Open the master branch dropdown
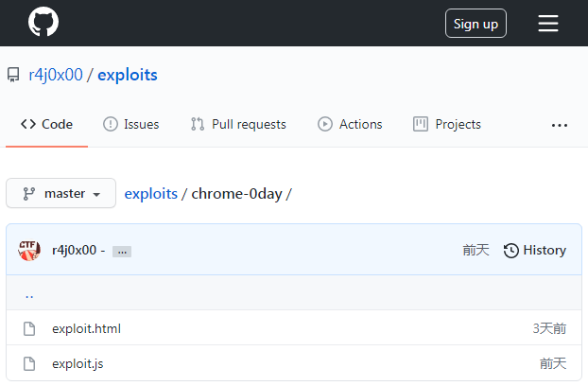This screenshot has width=588, height=386. tap(61, 193)
